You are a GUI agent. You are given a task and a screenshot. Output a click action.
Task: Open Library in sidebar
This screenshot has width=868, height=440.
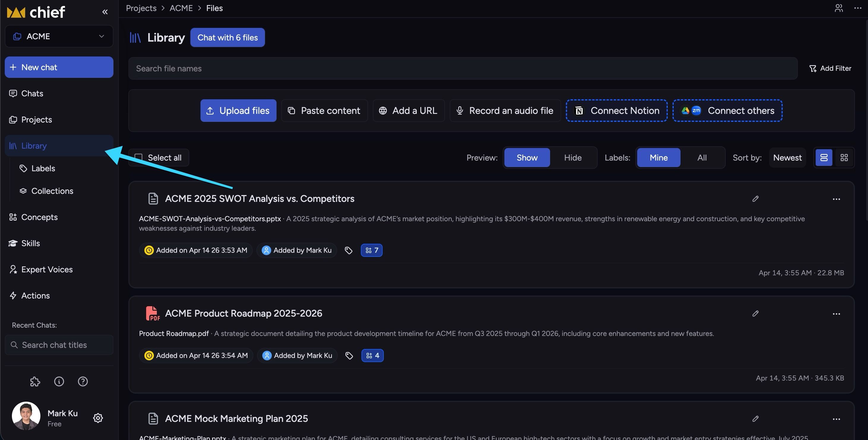pos(59,146)
